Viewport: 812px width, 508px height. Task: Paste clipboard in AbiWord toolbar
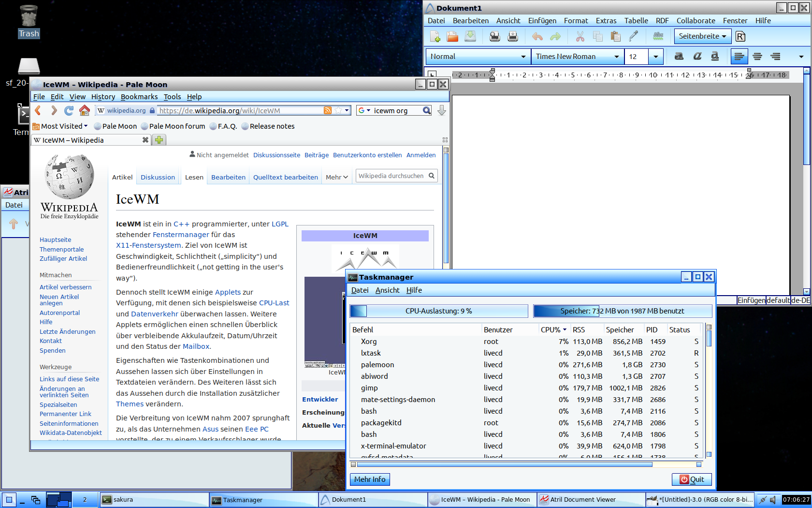coord(615,36)
